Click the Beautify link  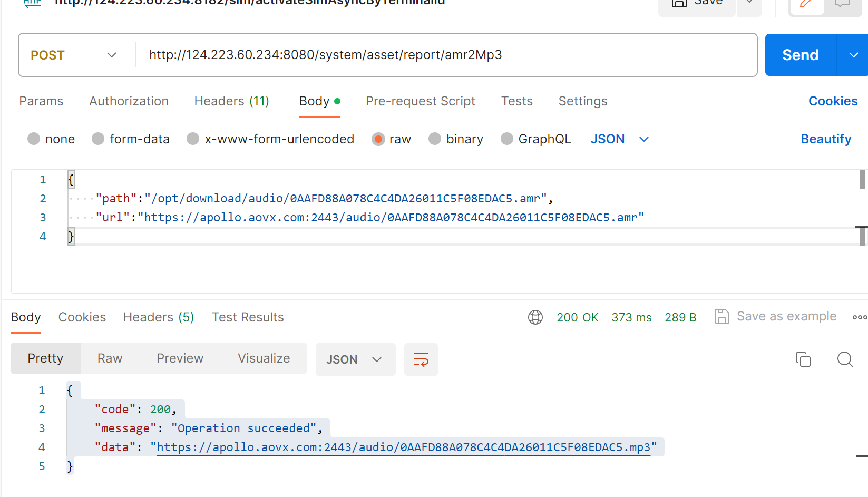click(x=825, y=139)
